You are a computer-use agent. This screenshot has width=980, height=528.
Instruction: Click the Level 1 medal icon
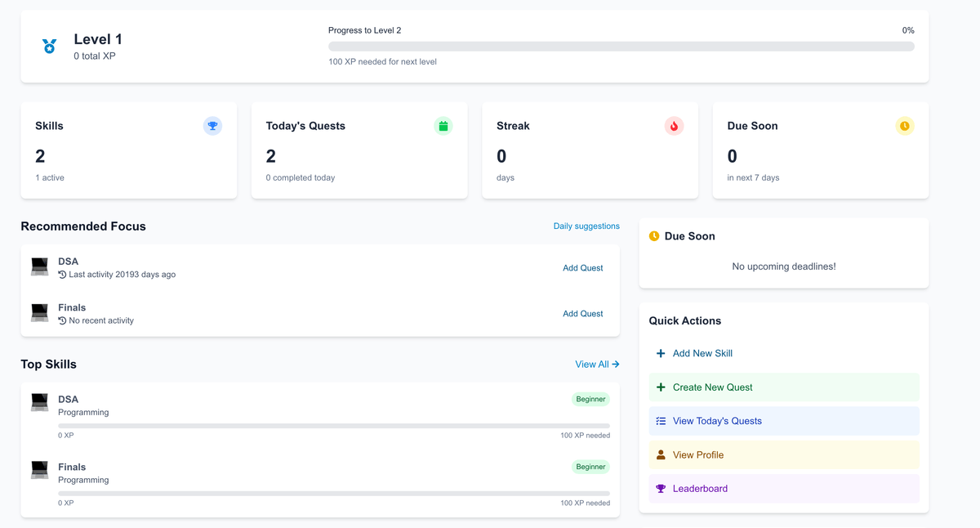50,47
